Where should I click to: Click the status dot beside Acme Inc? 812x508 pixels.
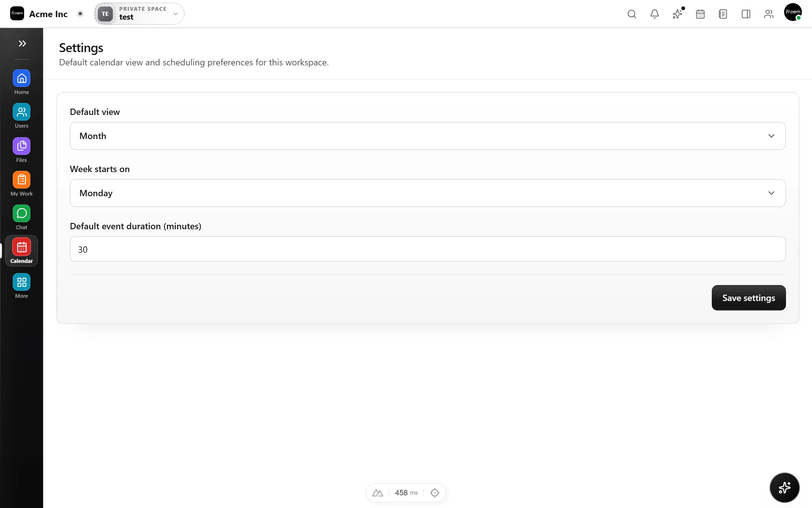pos(80,14)
